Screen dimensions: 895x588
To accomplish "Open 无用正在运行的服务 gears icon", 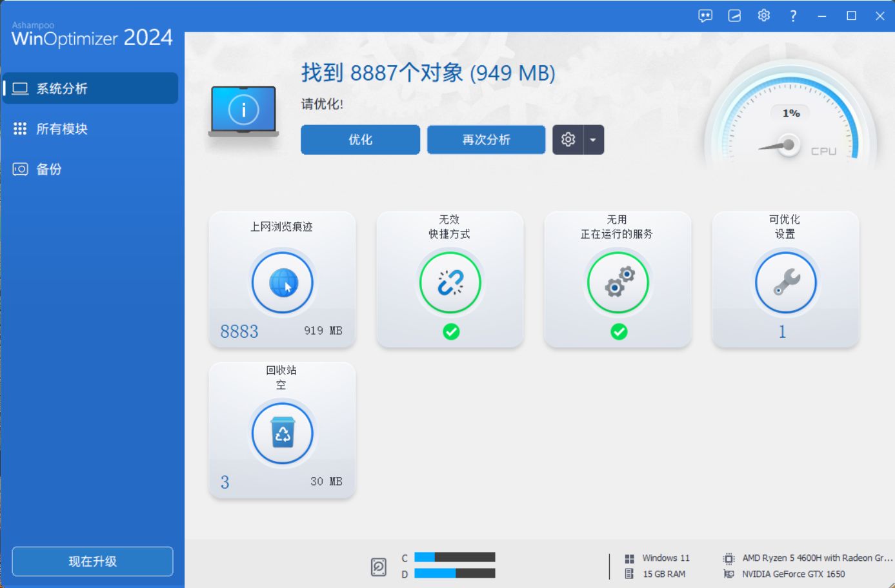I will coord(618,282).
